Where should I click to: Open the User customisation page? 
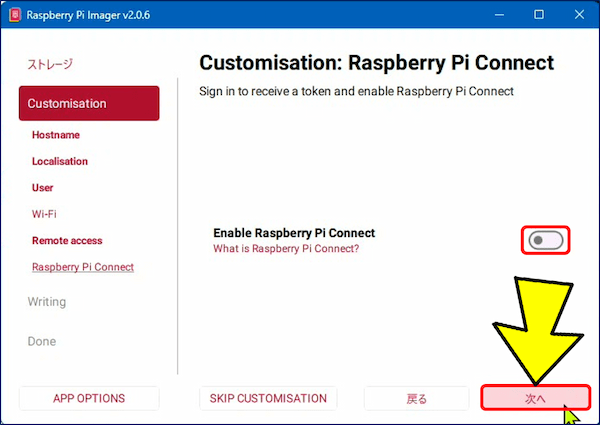(42, 187)
